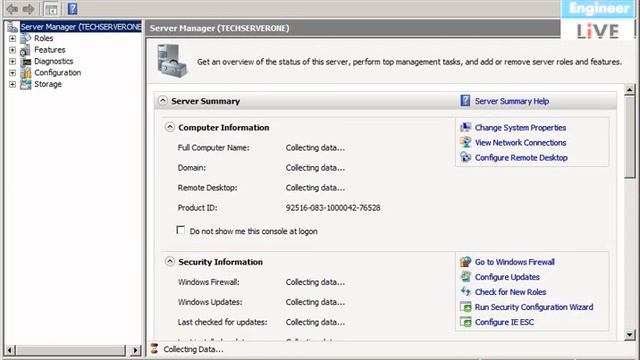The image size is (640, 360).
Task: Click the Features node icon
Action: (26, 50)
